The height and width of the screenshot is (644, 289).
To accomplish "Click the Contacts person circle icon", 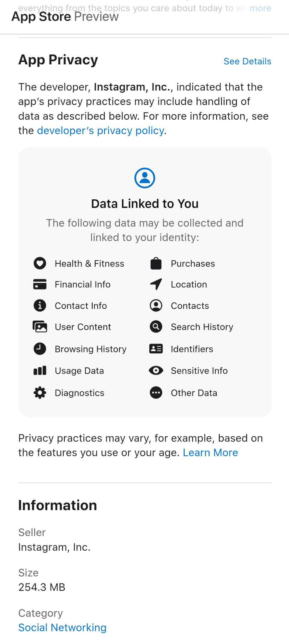I will pos(156,306).
